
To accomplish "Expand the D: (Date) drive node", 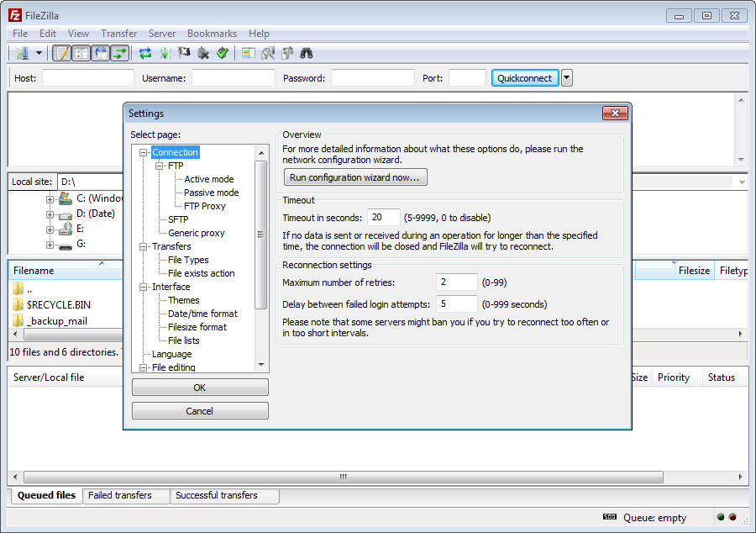I will (50, 214).
